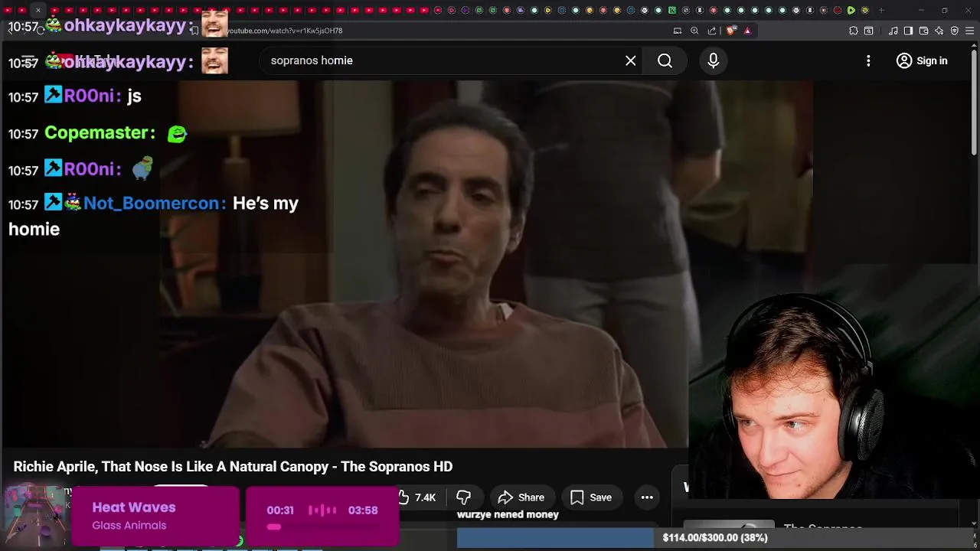This screenshot has width=980, height=551.
Task: Click the $114.00/$300.00 donation goal bar
Action: pyautogui.click(x=716, y=538)
